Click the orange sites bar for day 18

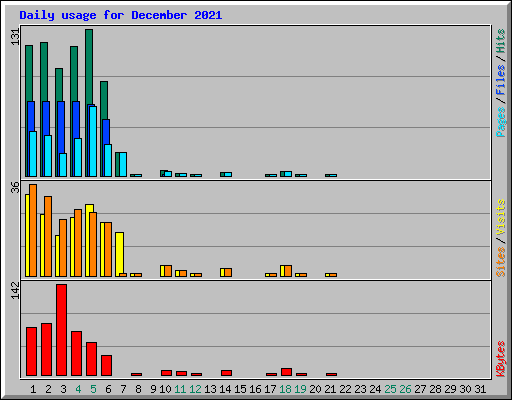pos(288,271)
